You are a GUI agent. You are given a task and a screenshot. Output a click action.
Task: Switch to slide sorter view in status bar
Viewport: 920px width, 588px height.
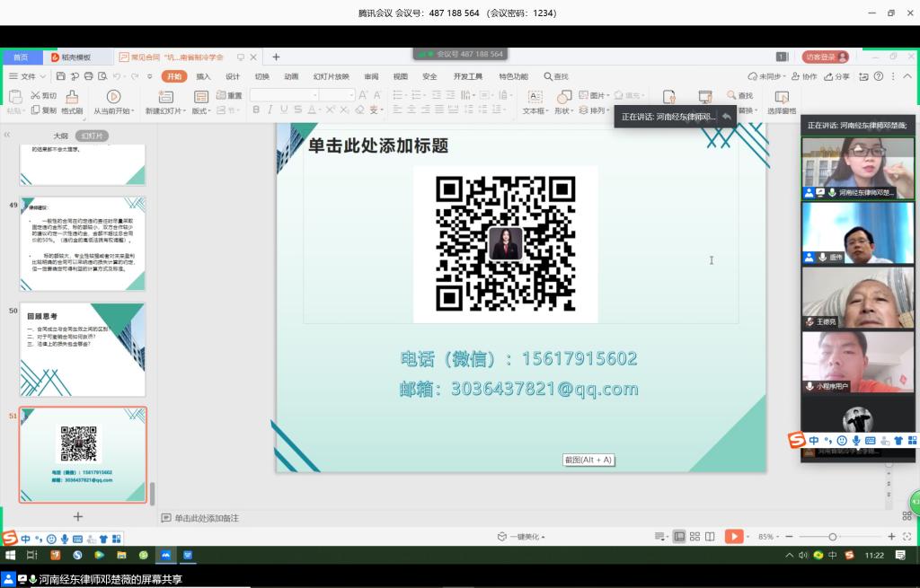tap(694, 537)
